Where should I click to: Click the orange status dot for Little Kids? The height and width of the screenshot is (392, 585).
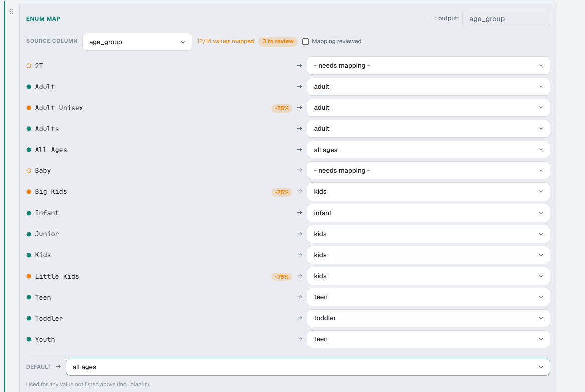(29, 276)
